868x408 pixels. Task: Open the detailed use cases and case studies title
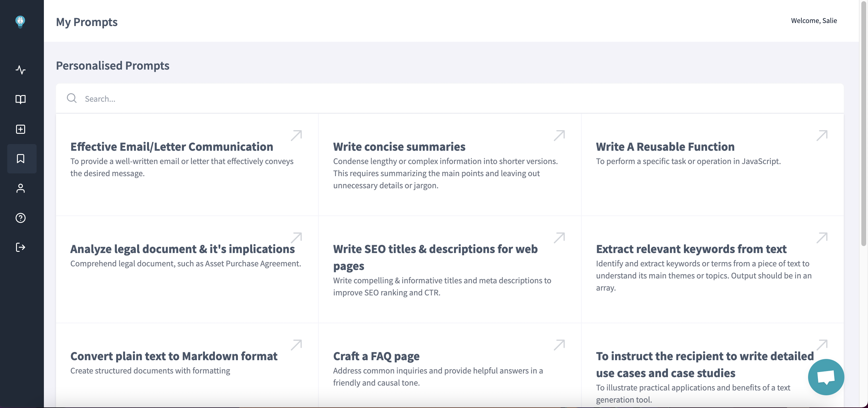[705, 364]
